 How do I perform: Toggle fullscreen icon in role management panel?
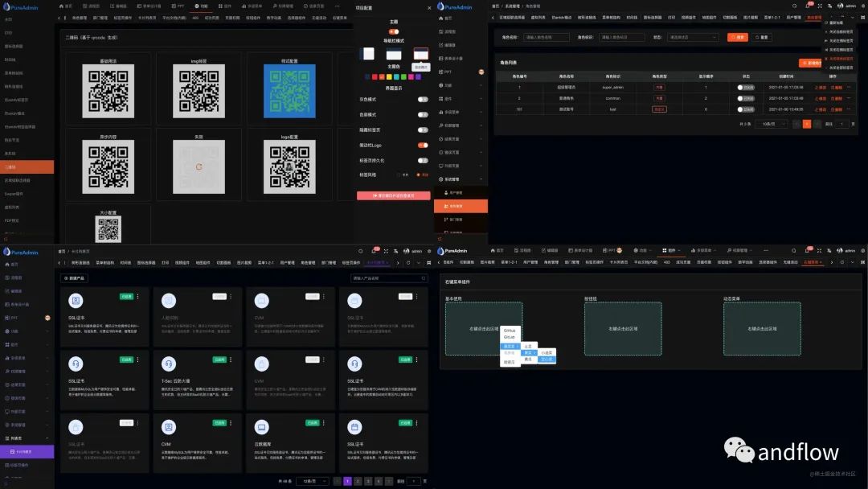[x=819, y=6]
